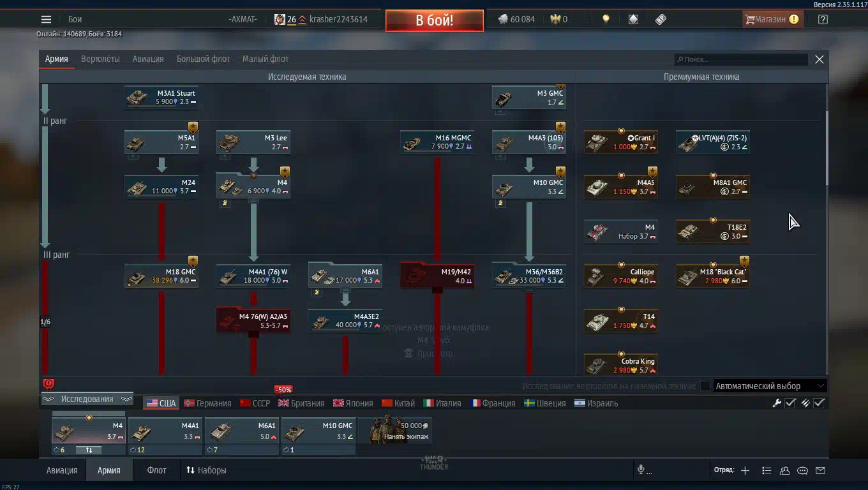This screenshot has width=868, height=490.
Task: Select the M18 "Black Cat" premium vehicle
Action: click(713, 276)
